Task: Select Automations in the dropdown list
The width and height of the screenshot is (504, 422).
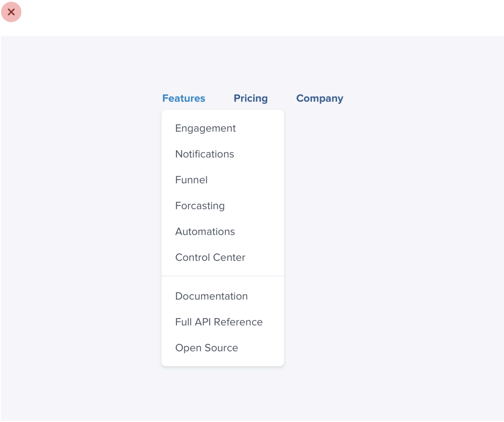Action: (205, 232)
